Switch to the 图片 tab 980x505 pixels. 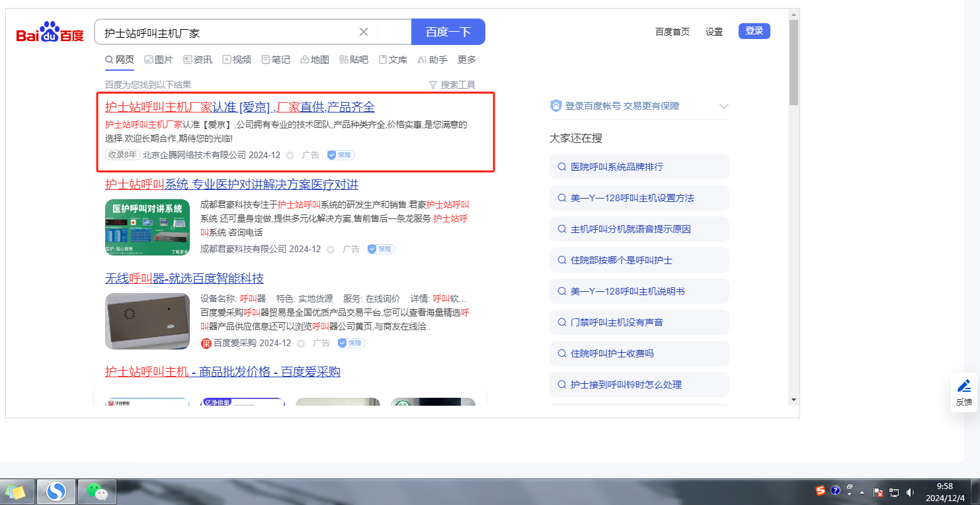tap(159, 60)
